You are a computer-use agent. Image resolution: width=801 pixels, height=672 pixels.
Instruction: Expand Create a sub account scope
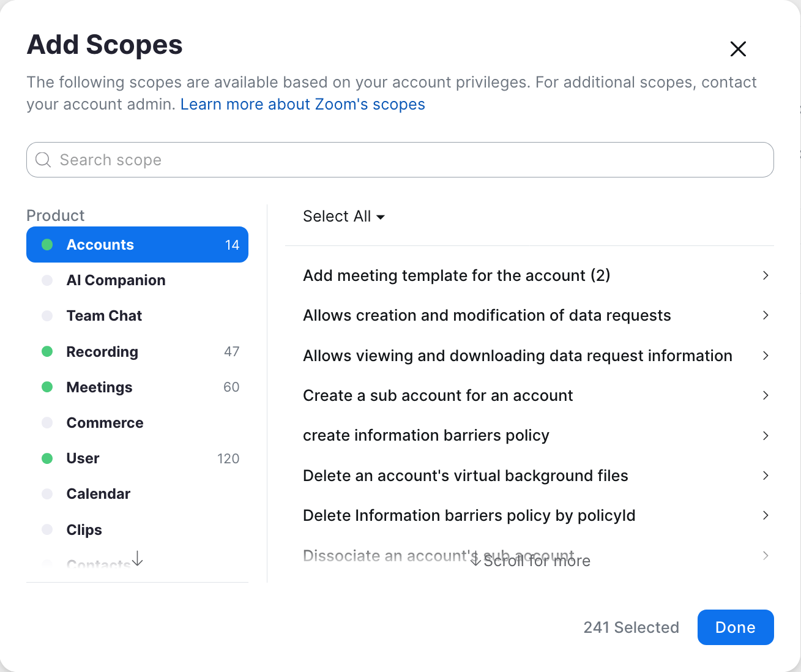[766, 395]
